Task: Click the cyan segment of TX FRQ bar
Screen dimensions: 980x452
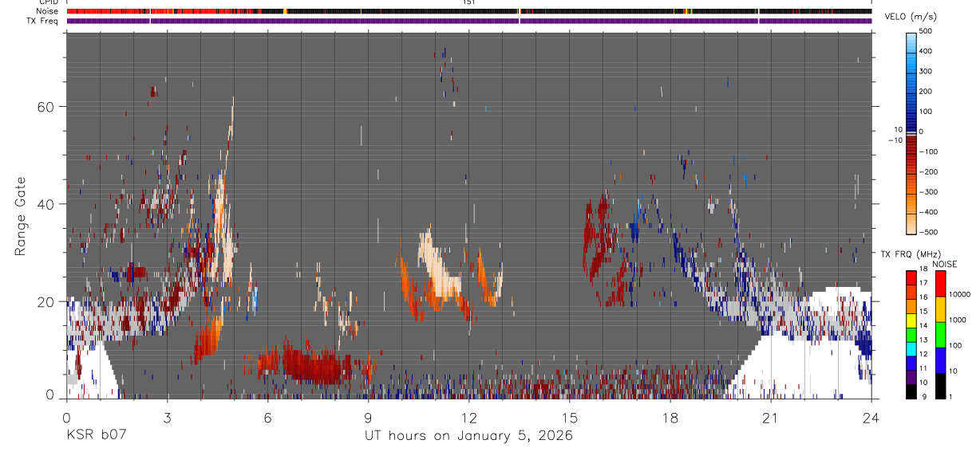Action: click(911, 349)
